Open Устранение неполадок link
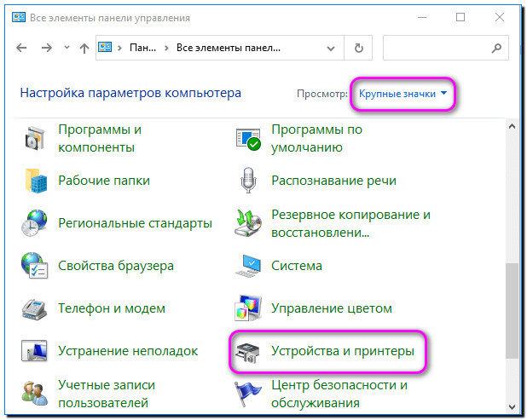 [128, 351]
